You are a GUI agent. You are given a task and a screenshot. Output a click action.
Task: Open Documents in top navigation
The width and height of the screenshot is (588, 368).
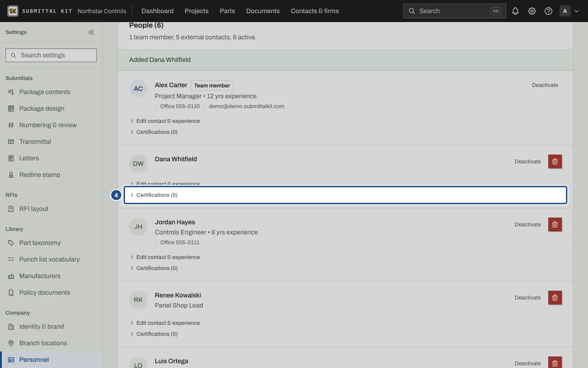(x=263, y=11)
